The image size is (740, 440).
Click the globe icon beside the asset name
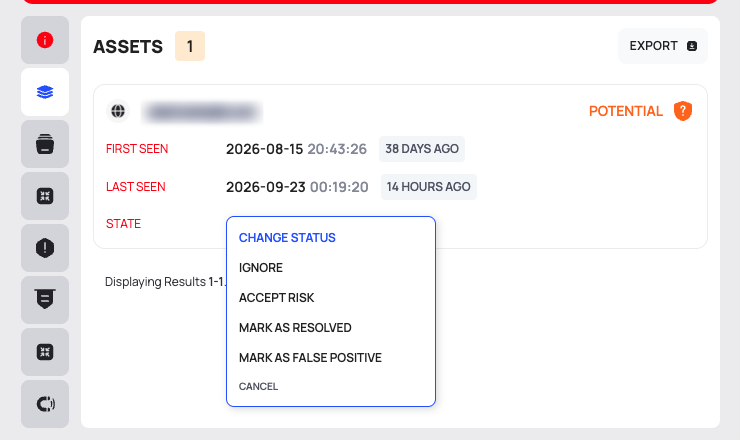pos(118,111)
